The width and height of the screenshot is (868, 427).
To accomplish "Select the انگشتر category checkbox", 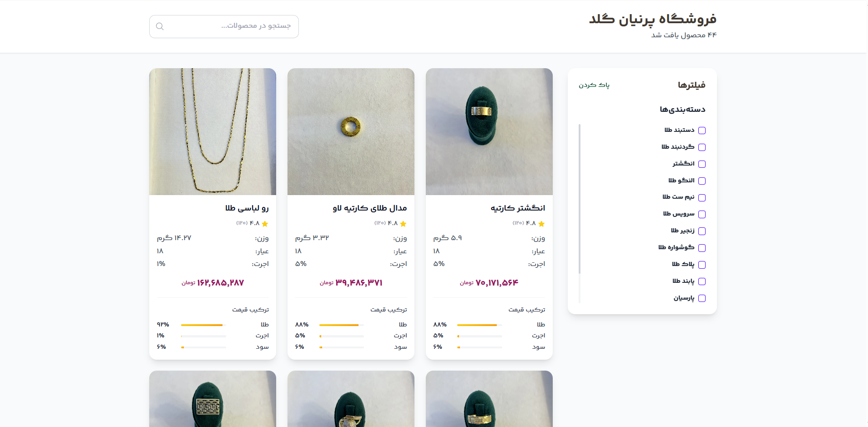I will (702, 164).
